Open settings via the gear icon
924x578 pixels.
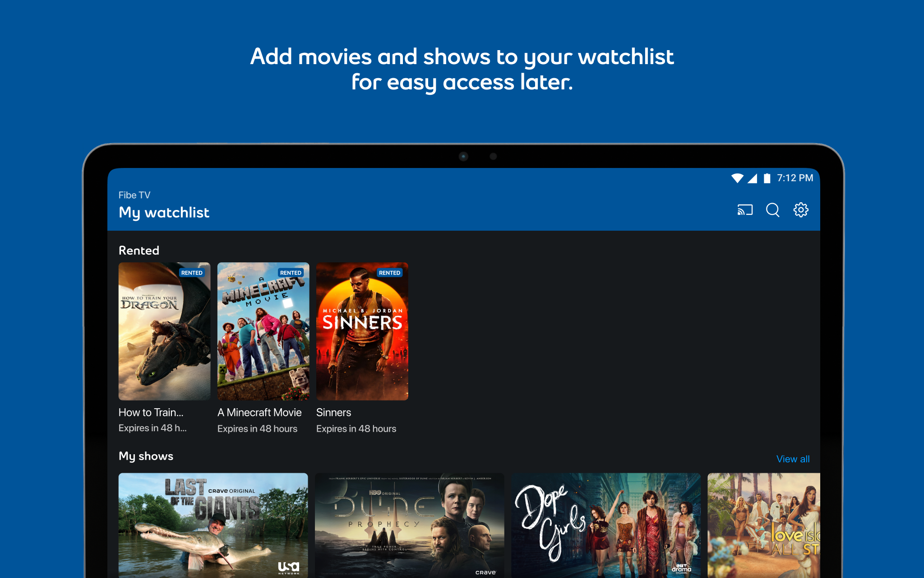pyautogui.click(x=801, y=210)
